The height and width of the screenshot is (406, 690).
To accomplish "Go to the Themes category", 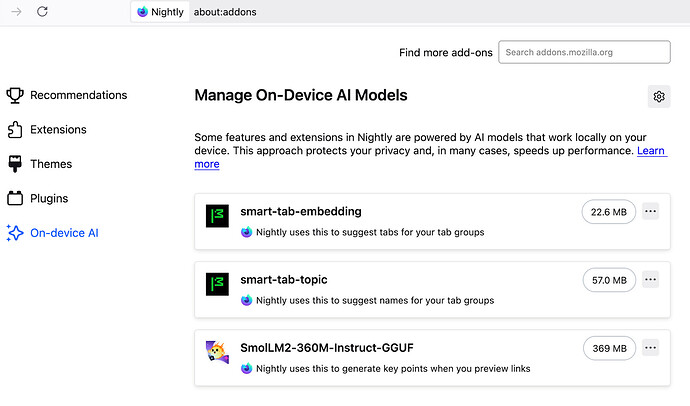I will tap(40, 164).
